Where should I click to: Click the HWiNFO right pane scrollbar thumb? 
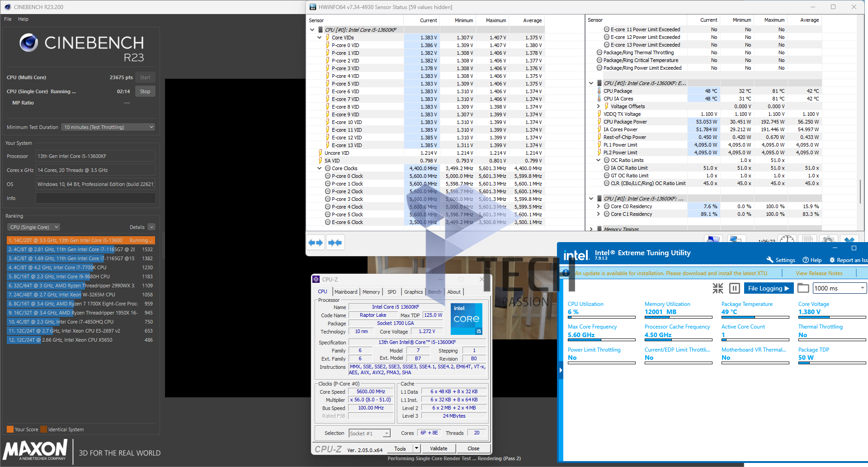(x=861, y=191)
